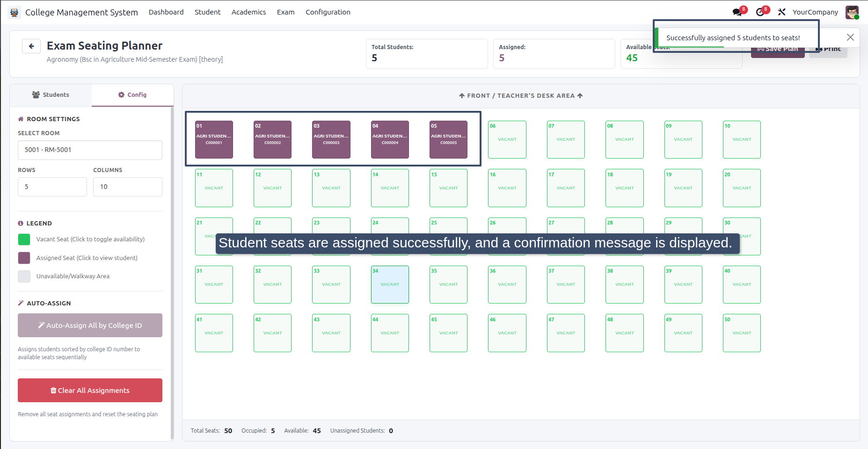Expand the Configuration menu

coord(328,12)
